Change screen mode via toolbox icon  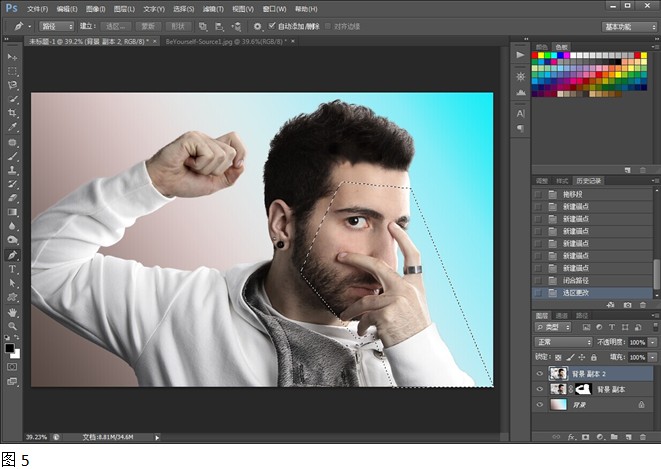click(12, 381)
